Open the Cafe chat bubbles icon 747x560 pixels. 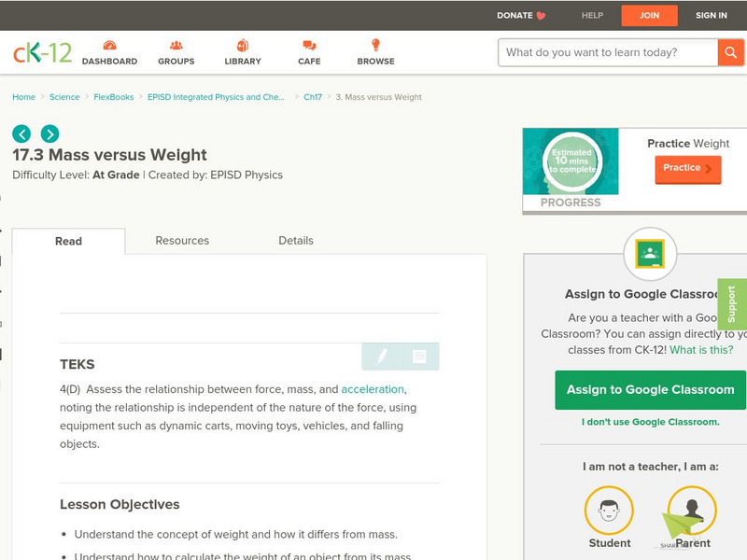[309, 45]
